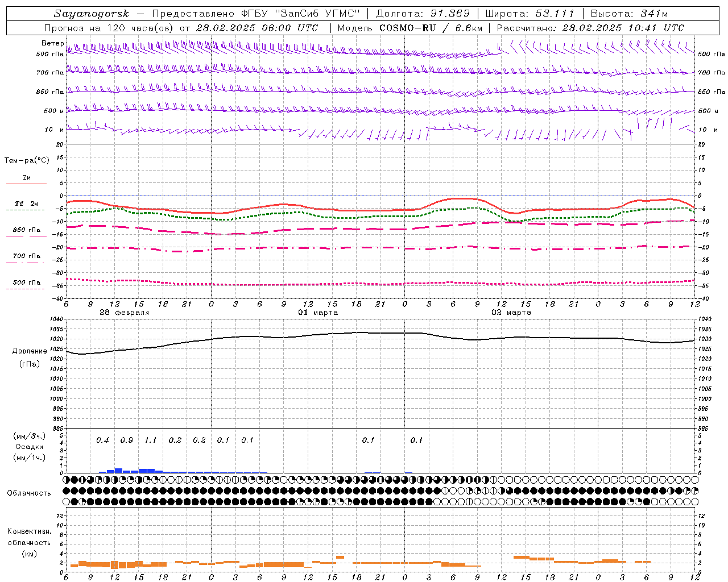
Task: Click the Давление pressure panel label
Action: point(30,351)
